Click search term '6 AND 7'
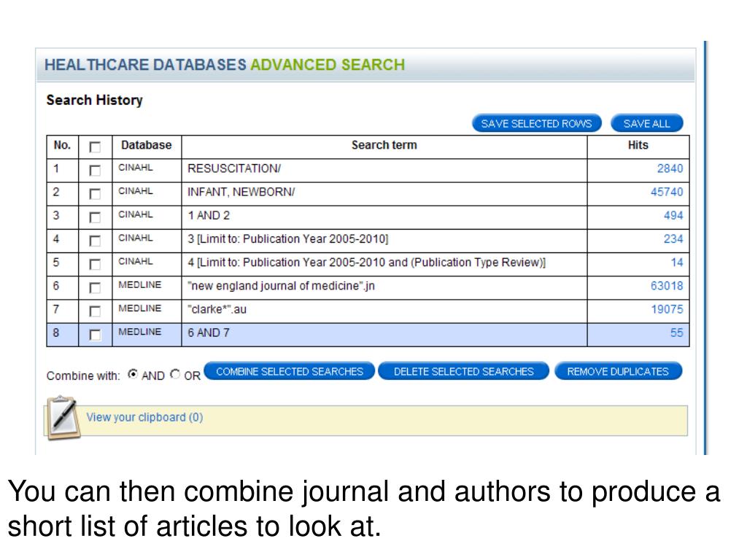Viewport: 747px width, 560px height. coord(209,332)
